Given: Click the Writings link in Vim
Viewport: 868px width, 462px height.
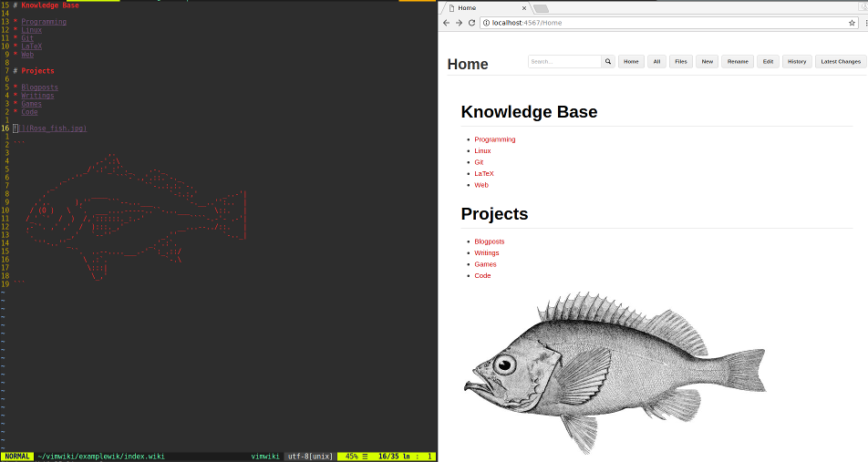Looking at the screenshot, I should coord(37,95).
